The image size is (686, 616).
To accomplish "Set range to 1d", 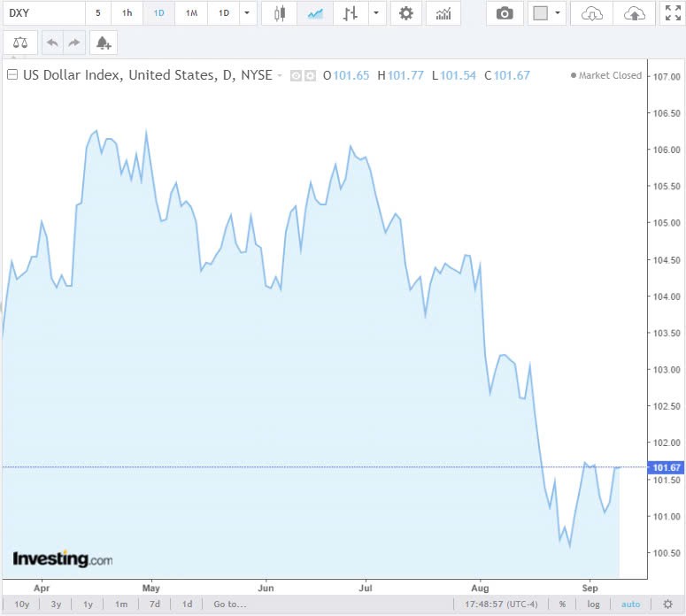I will pyautogui.click(x=188, y=604).
